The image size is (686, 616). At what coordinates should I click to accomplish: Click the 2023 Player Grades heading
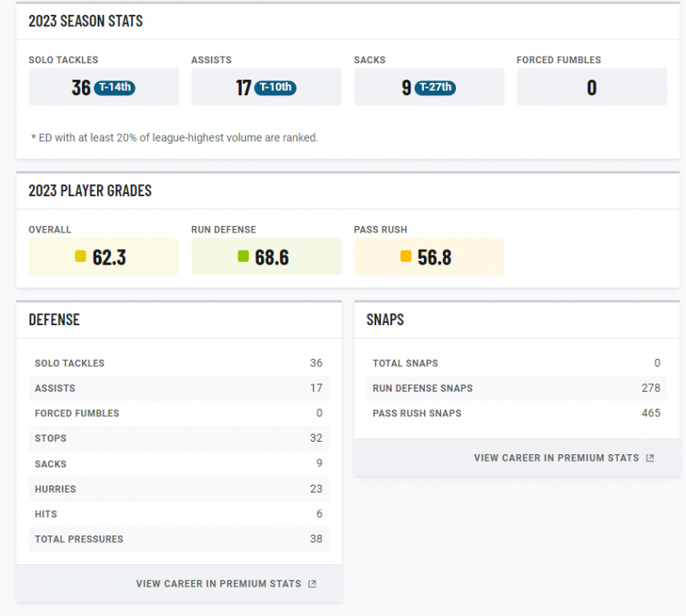[x=90, y=191]
